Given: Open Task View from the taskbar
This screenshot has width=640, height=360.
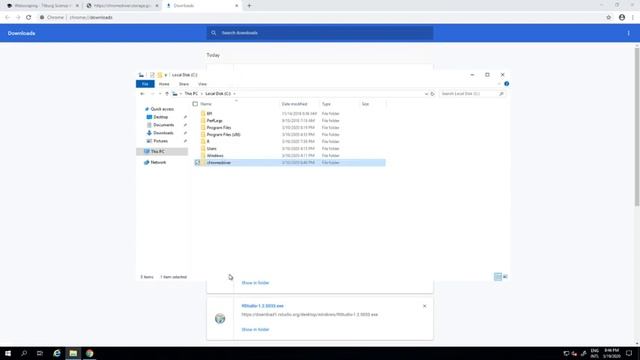Looking at the screenshot, I should pyautogui.click(x=40, y=353).
